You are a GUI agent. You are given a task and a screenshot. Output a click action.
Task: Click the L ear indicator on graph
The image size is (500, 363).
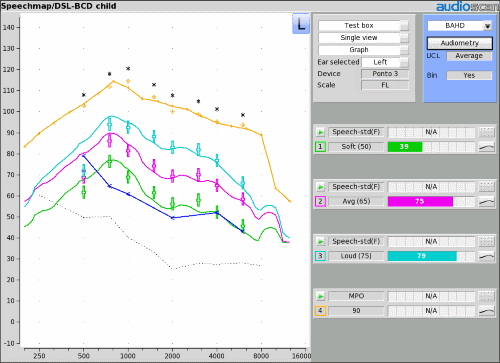(x=301, y=24)
